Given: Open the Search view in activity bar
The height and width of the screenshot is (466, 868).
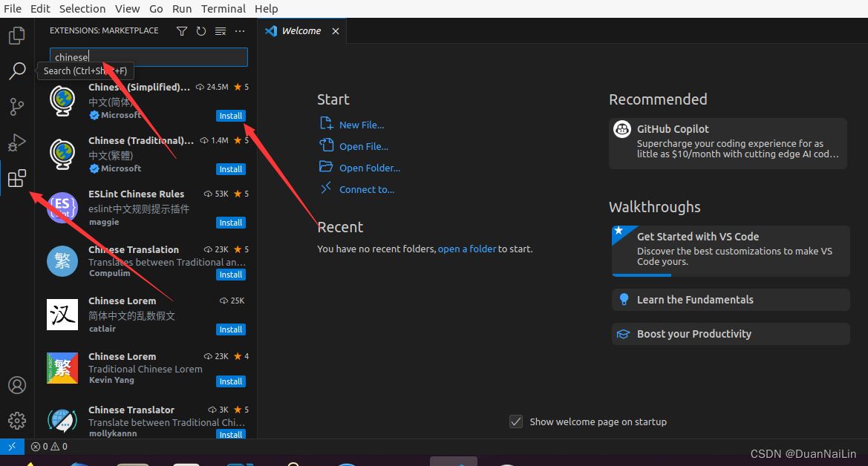Looking at the screenshot, I should (16, 70).
